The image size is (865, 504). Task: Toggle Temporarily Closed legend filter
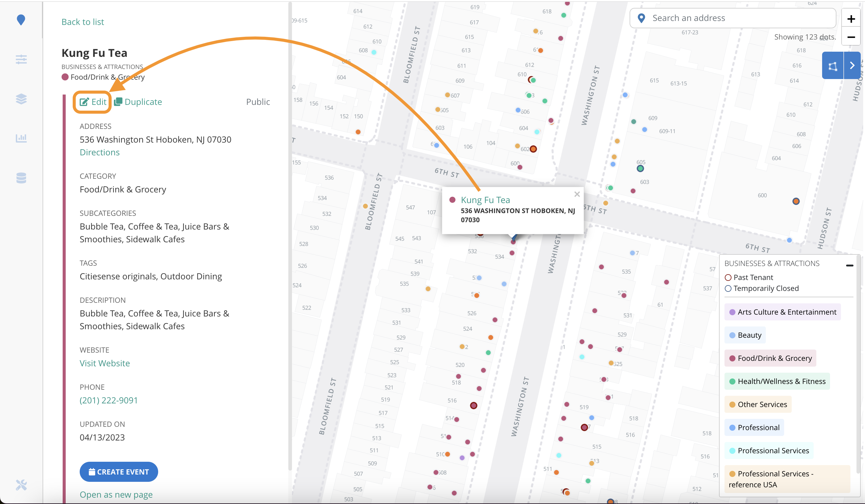(761, 288)
